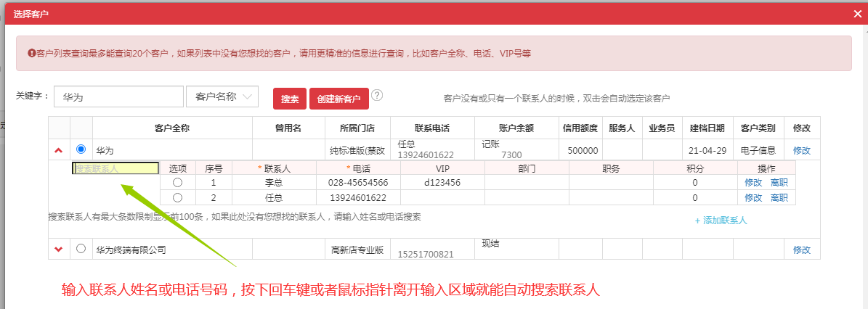Click the 高新店专业版 store cell
Image resolution: width=868 pixels, height=309 pixels.
point(357,250)
